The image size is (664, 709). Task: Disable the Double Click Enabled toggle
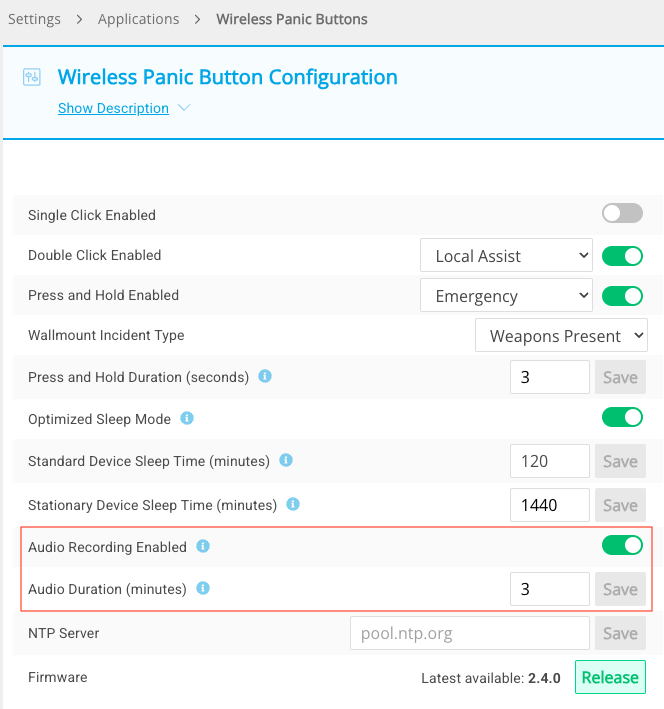click(622, 256)
